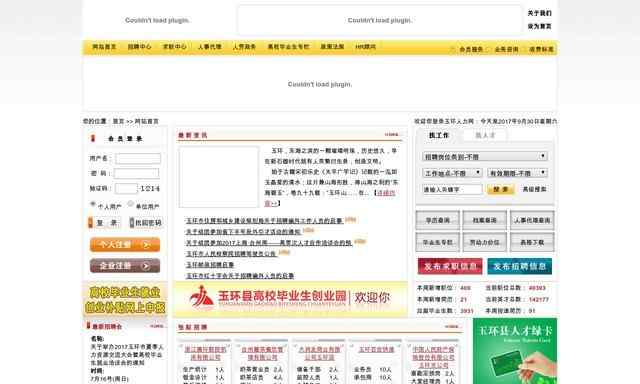Click the blue 发布招聘信息 button
The image size is (640, 384).
point(520,266)
